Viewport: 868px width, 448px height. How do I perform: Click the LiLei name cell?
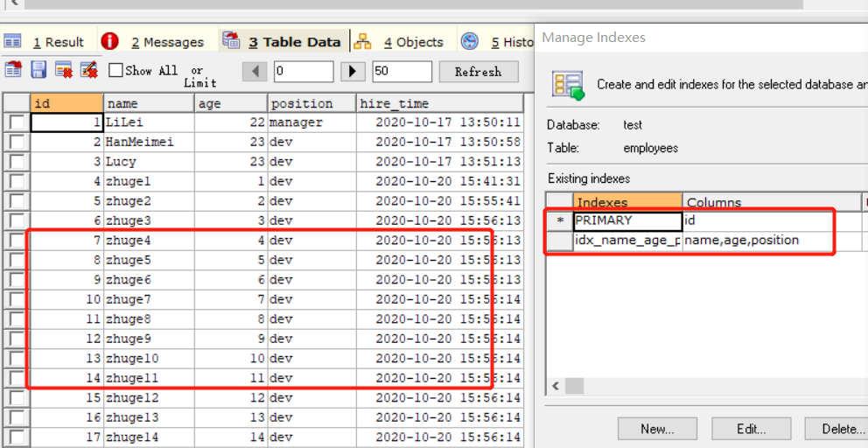(149, 122)
